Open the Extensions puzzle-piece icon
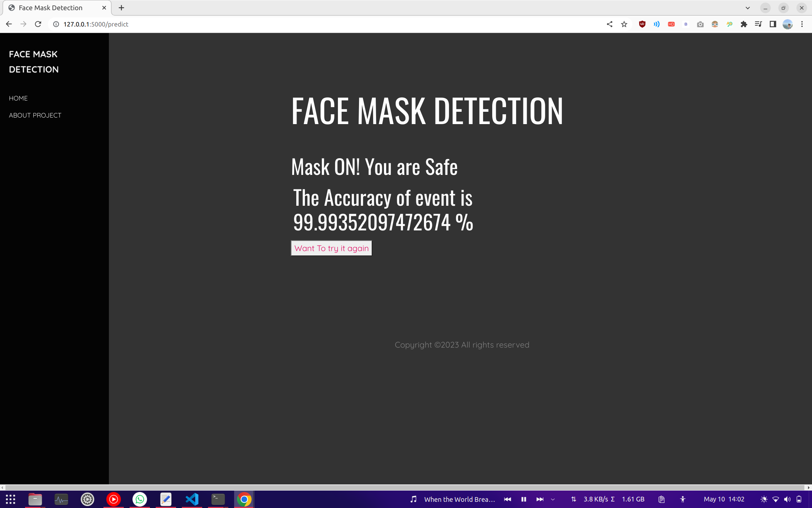The image size is (812, 508). point(744,24)
